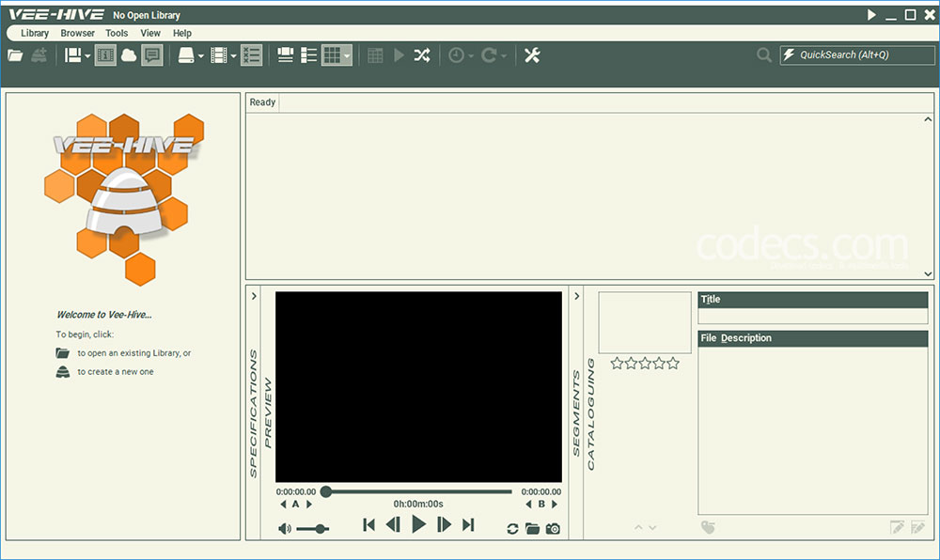Click the new library beehive icon in toolbar
Screen dimensions: 940x560
point(39,55)
